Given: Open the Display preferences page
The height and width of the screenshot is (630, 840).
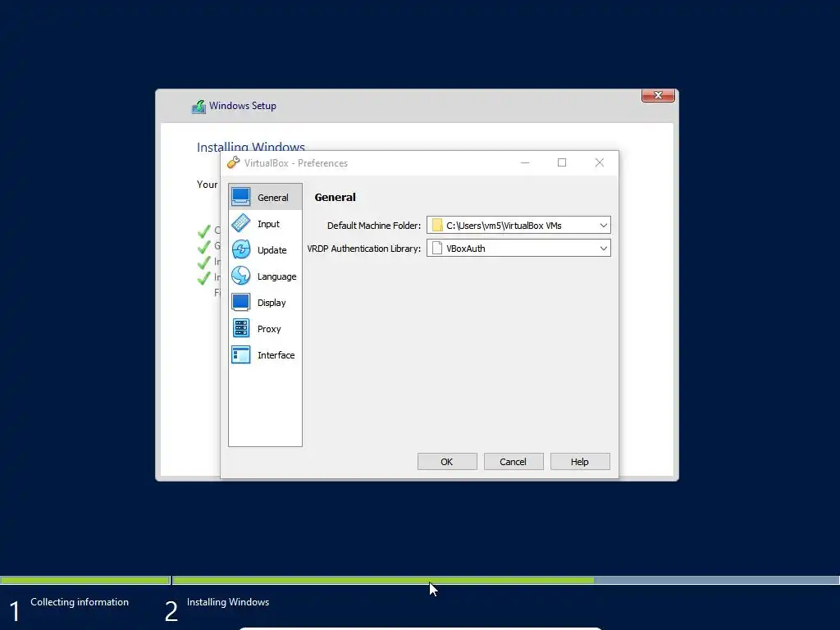Looking at the screenshot, I should 265,302.
